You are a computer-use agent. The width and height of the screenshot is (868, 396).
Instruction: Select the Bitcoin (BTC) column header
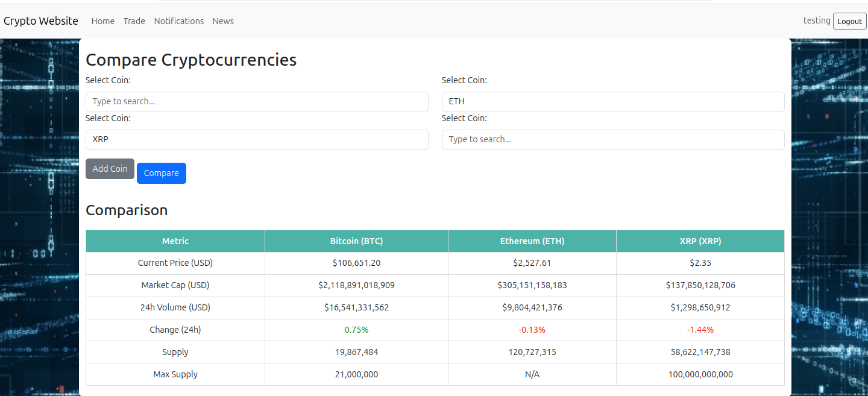point(356,241)
